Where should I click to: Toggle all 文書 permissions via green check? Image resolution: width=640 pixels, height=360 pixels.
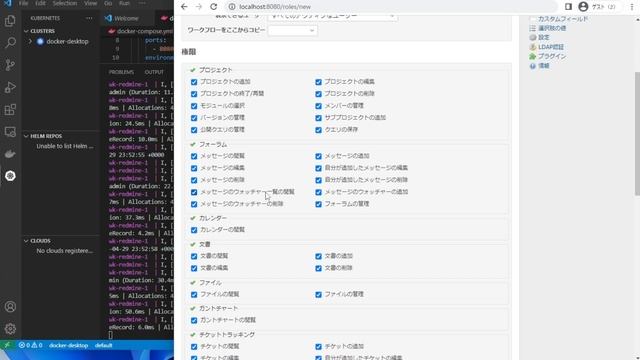(x=193, y=244)
